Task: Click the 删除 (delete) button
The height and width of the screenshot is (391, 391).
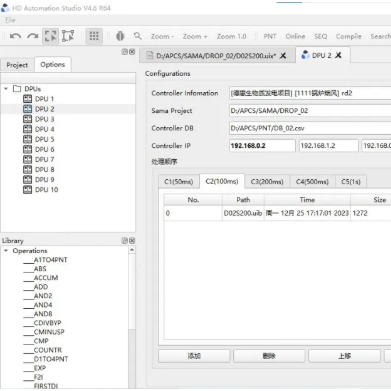Action: pos(269,356)
